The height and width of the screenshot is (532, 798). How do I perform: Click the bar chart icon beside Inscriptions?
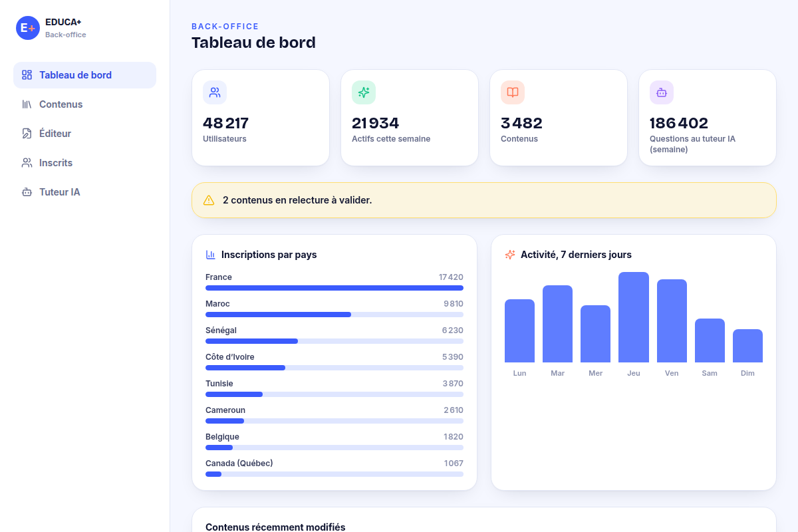pyautogui.click(x=211, y=255)
